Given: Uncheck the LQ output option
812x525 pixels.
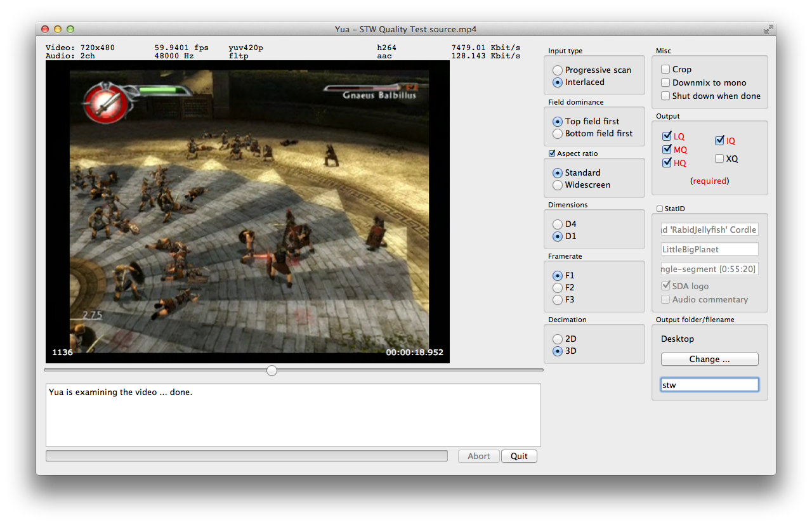Looking at the screenshot, I should click(667, 136).
